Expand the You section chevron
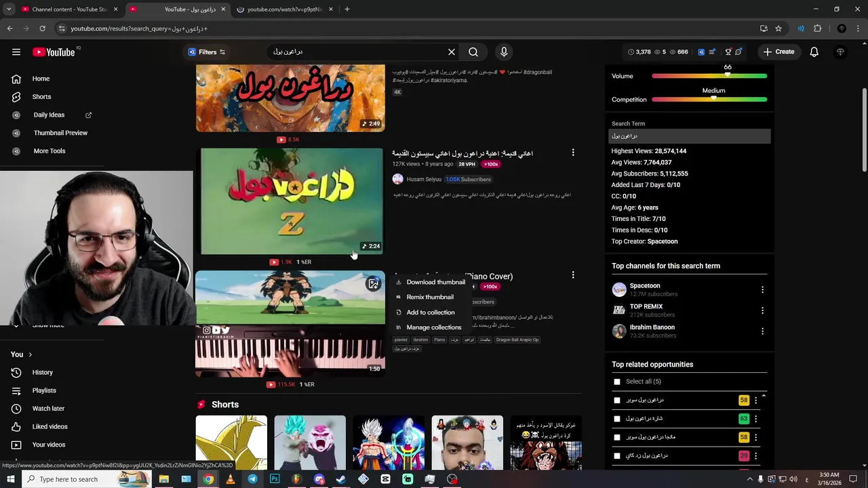 [x=30, y=354]
